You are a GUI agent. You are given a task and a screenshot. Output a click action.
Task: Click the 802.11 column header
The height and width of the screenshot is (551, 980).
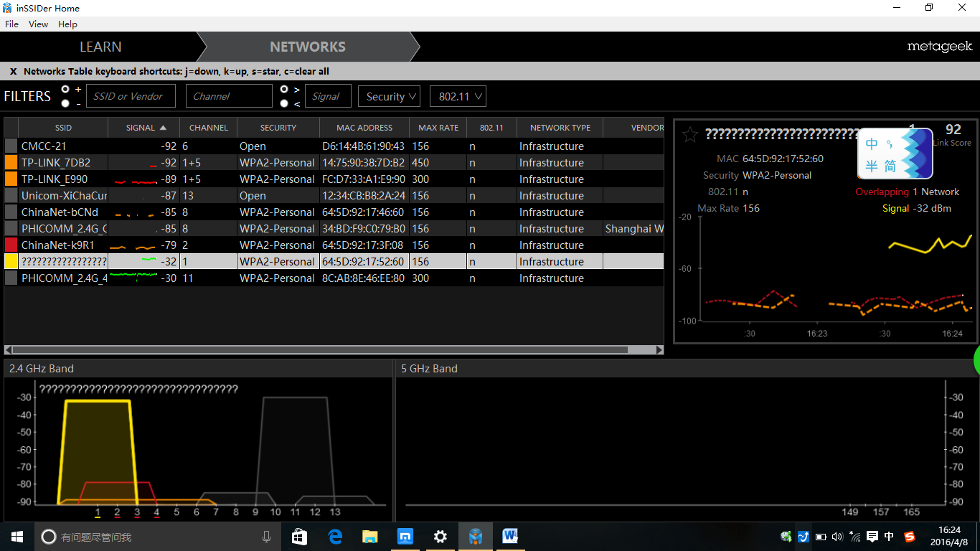click(x=491, y=128)
